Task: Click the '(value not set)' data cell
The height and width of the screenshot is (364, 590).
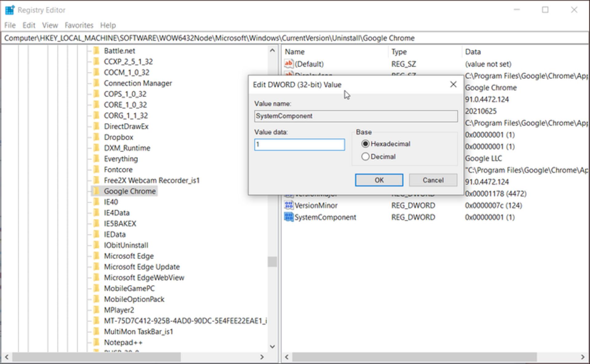Action: click(x=488, y=64)
